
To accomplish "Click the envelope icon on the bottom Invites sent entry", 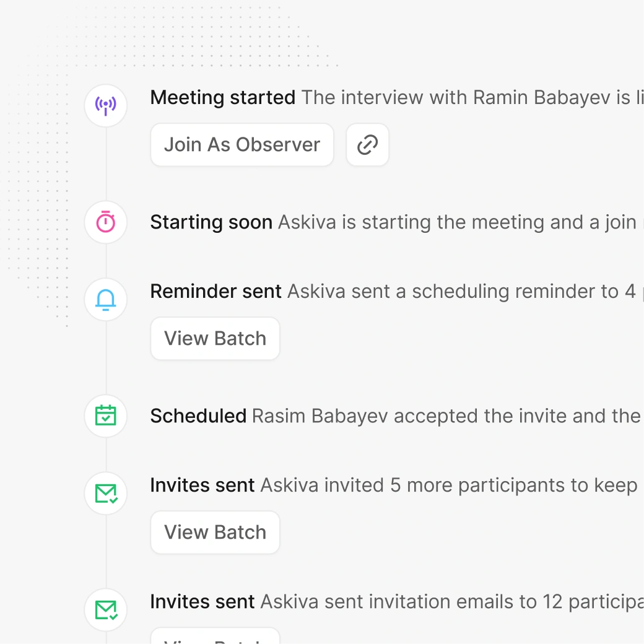I will coord(105,609).
